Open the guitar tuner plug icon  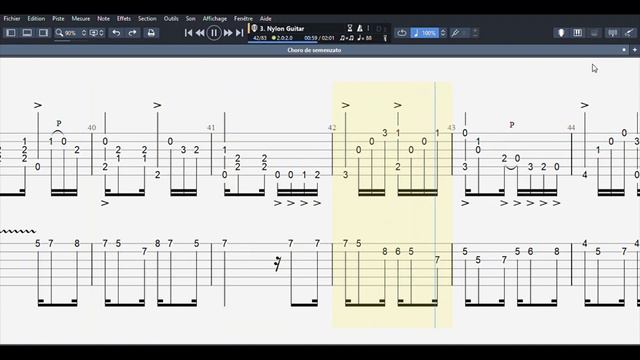click(x=455, y=33)
